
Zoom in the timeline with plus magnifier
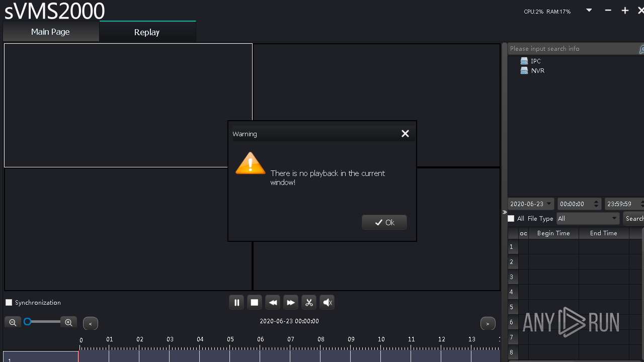(x=68, y=322)
